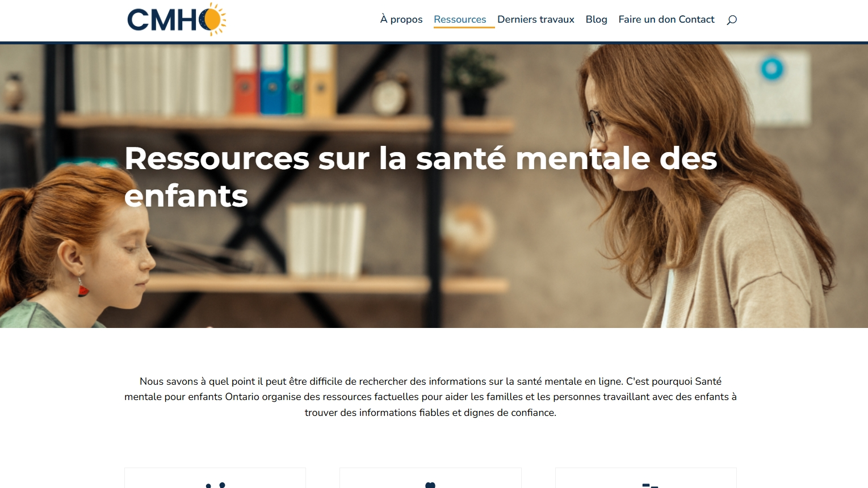Click the red-haired woman in hero image
Screen dimensions: 868x488
704,187
